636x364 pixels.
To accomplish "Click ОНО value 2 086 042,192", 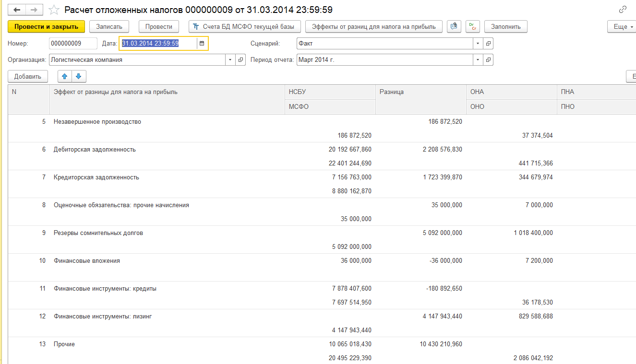I will point(533,358).
